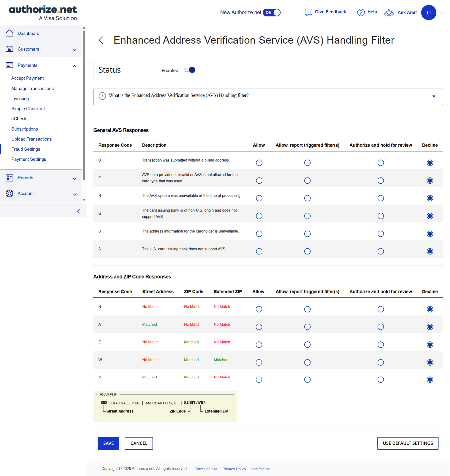
Task: Open the Privacy Policy link
Action: [234, 469]
